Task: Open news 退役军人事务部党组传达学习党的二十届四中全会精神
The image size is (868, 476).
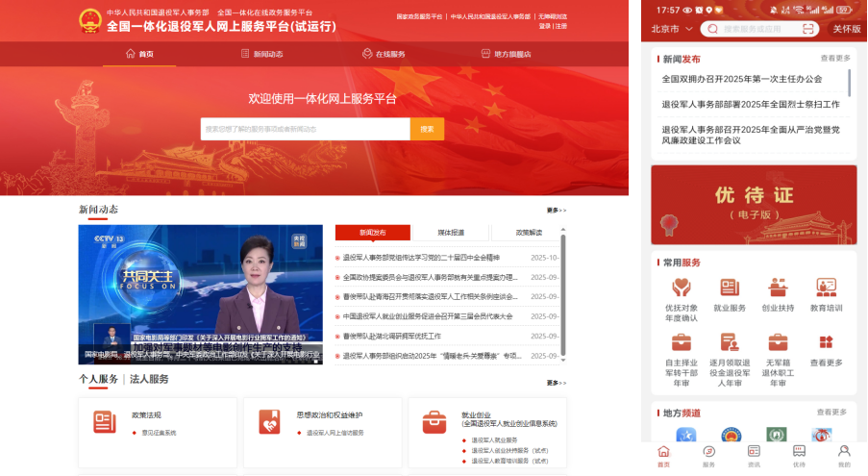Action: coord(421,258)
